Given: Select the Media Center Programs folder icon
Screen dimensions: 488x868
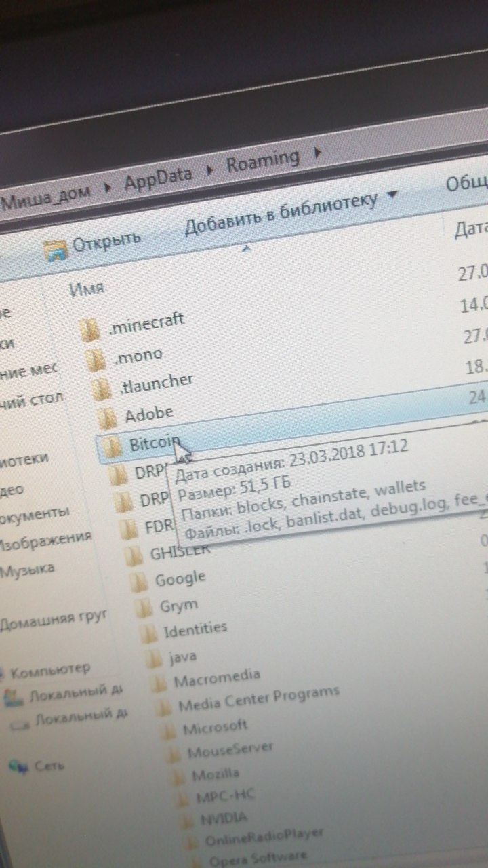Looking at the screenshot, I should (164, 708).
